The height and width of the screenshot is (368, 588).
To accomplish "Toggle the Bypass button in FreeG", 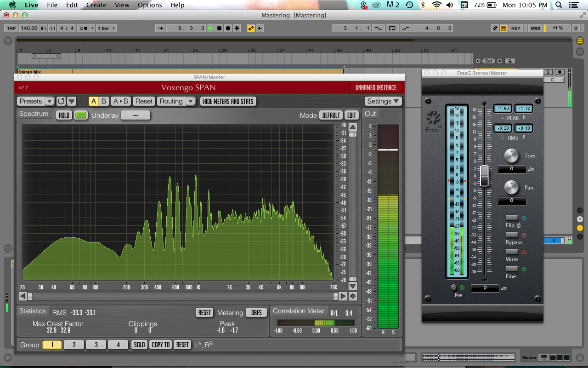I will coord(512,235).
